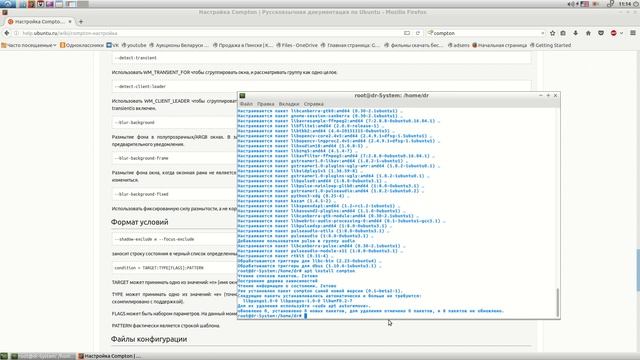Click the volume icon in system tray
640x360 pixels.
click(571, 4)
